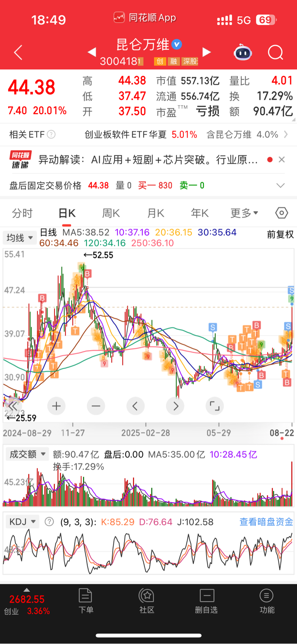Expand index bar arrow above 2682.55
297x644 pixels.
[27, 590]
